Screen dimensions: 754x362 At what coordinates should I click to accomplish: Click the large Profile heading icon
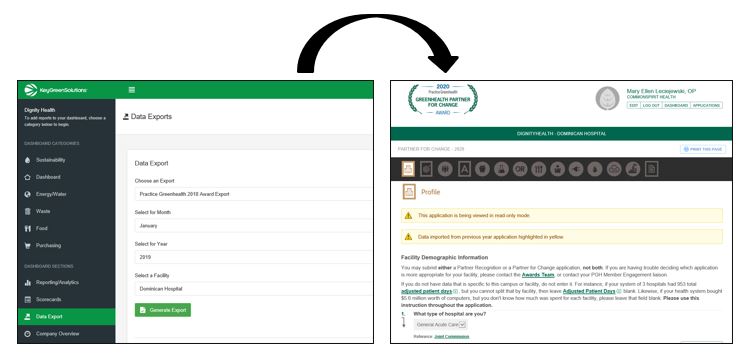[409, 192]
